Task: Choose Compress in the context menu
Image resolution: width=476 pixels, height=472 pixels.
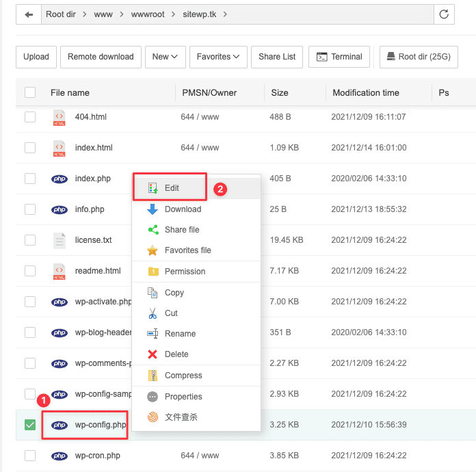Action: 196,376
